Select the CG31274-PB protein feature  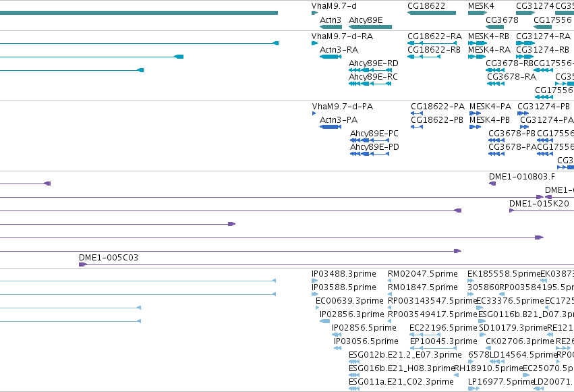click(523, 113)
